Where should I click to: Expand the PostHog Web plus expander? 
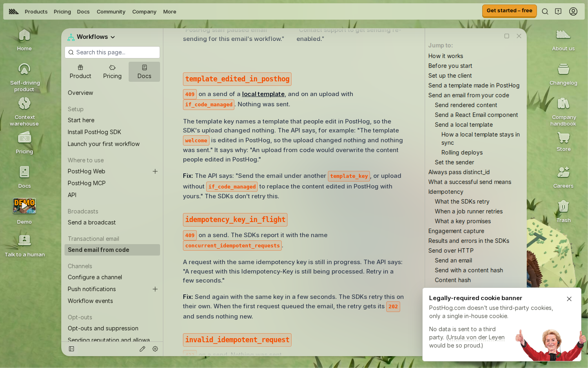[x=155, y=171]
